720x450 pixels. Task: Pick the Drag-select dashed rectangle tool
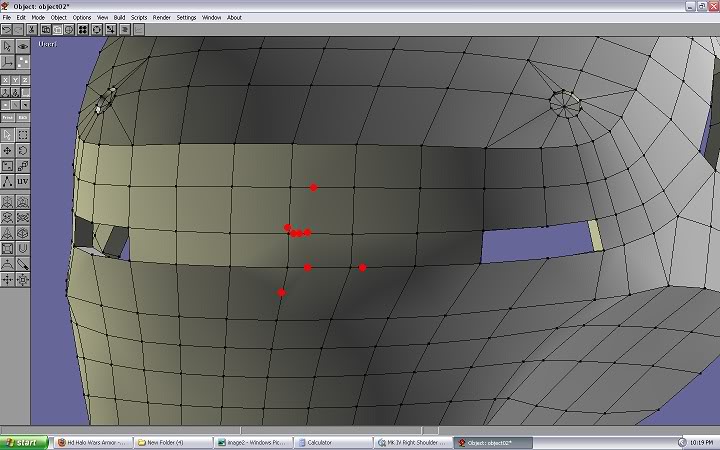click(22, 135)
